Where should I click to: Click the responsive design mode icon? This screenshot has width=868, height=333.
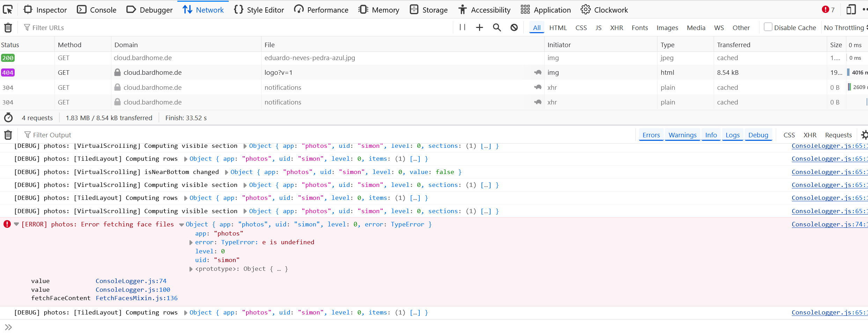tap(851, 10)
